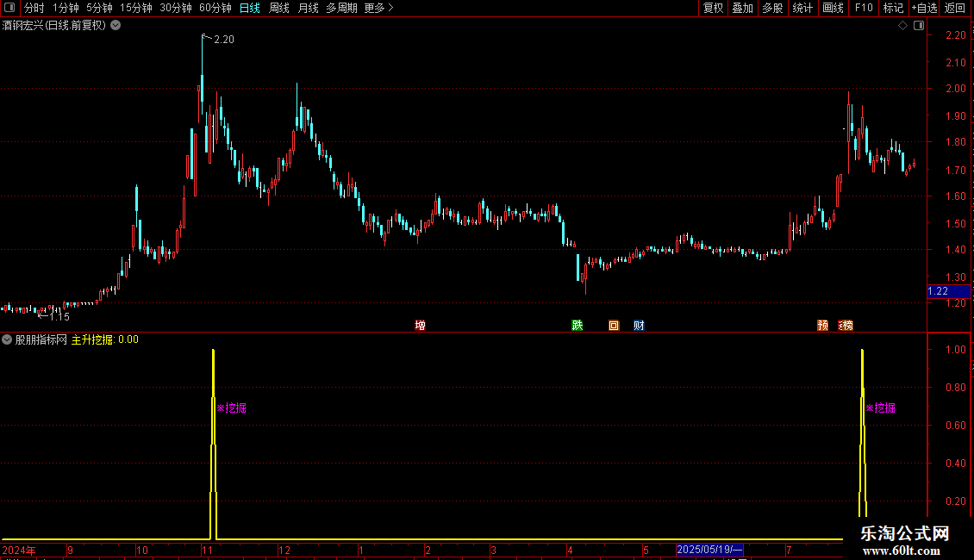Select the 日线 daily period tab
This screenshot has width=974, height=560.
tap(250, 8)
